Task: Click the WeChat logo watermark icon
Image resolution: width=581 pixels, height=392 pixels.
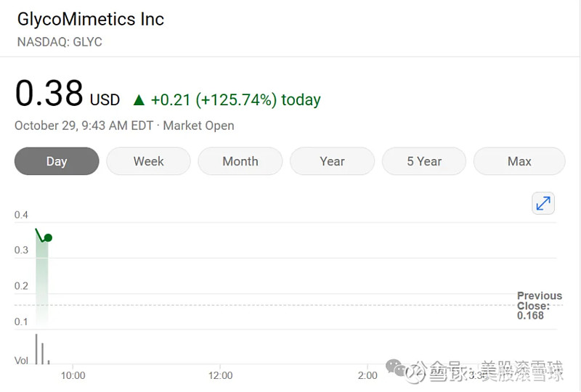Action: [395, 368]
